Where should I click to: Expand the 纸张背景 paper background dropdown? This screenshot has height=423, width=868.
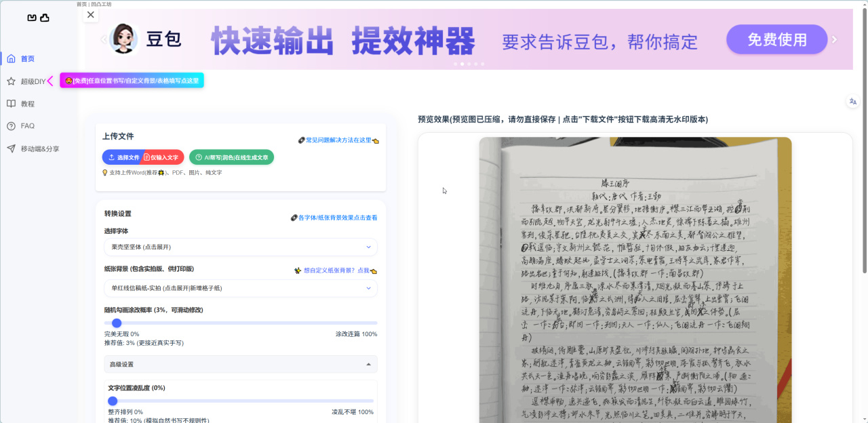tap(241, 288)
